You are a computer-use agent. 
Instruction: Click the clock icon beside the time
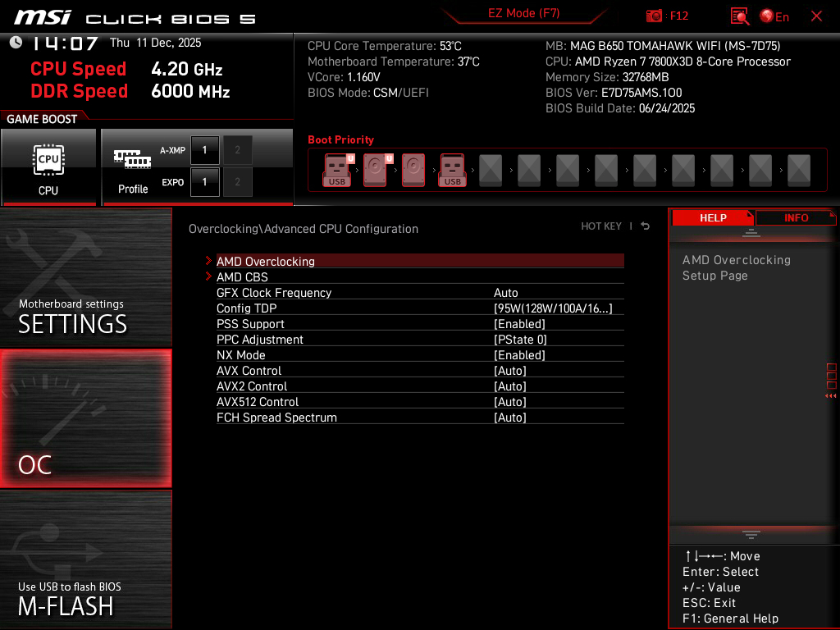pyautogui.click(x=16, y=42)
